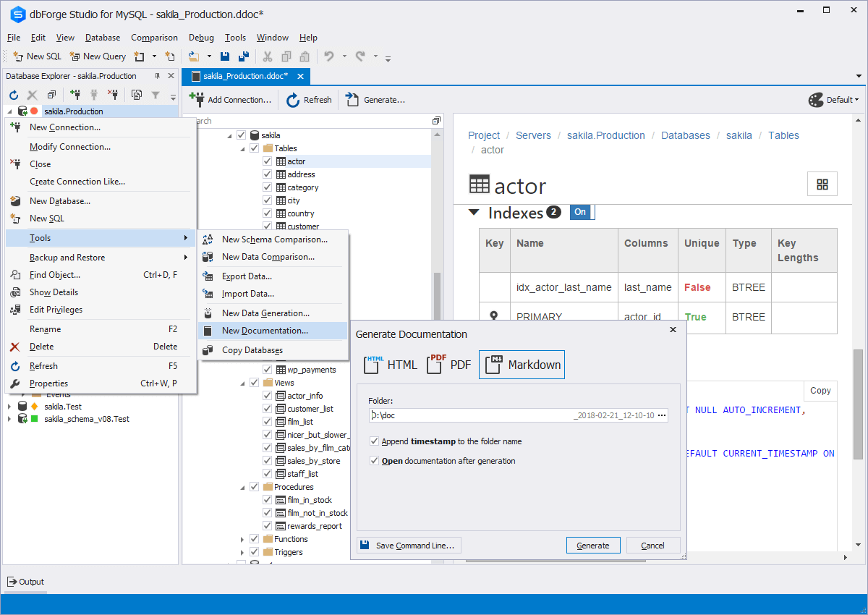Uncheck the film_in_stock procedure checkbox
This screenshot has width=868, height=615.
[x=268, y=500]
